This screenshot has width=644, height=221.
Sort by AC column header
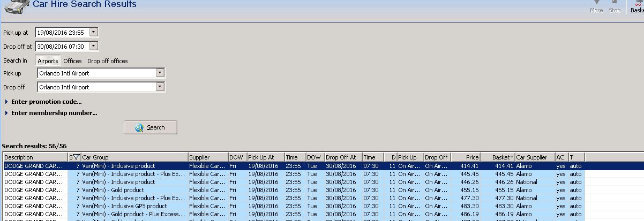(561, 157)
